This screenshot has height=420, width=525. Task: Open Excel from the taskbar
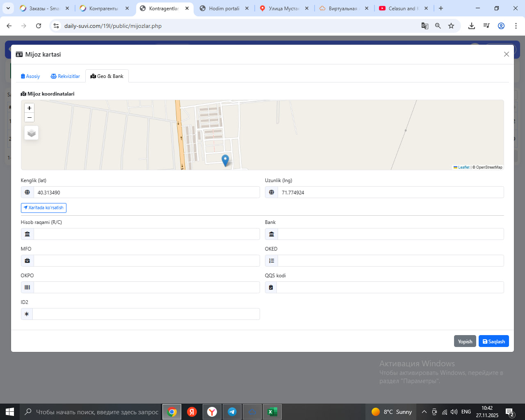click(x=272, y=412)
